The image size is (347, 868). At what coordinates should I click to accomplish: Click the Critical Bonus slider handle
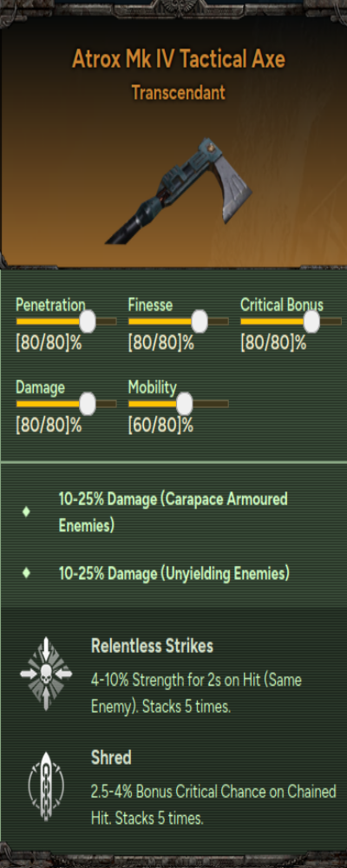311,322
